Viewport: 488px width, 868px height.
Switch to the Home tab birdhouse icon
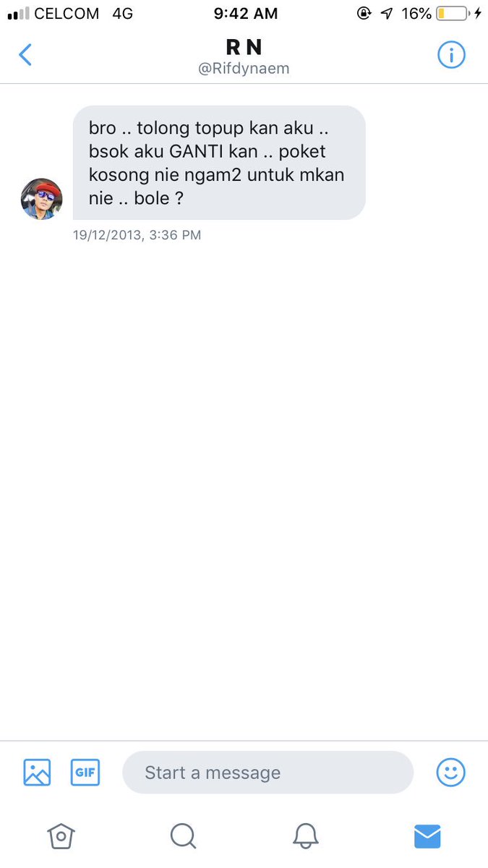click(61, 836)
